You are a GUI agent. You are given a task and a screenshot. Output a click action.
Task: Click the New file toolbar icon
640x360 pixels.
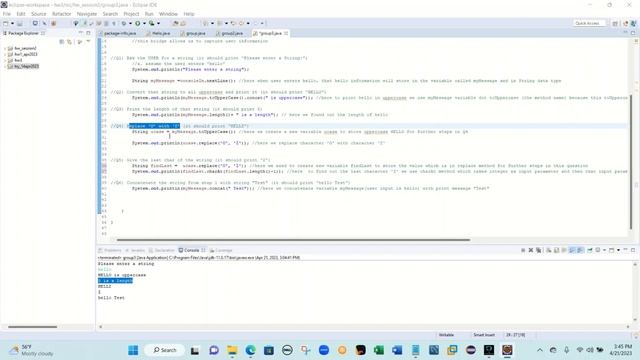tap(6, 24)
